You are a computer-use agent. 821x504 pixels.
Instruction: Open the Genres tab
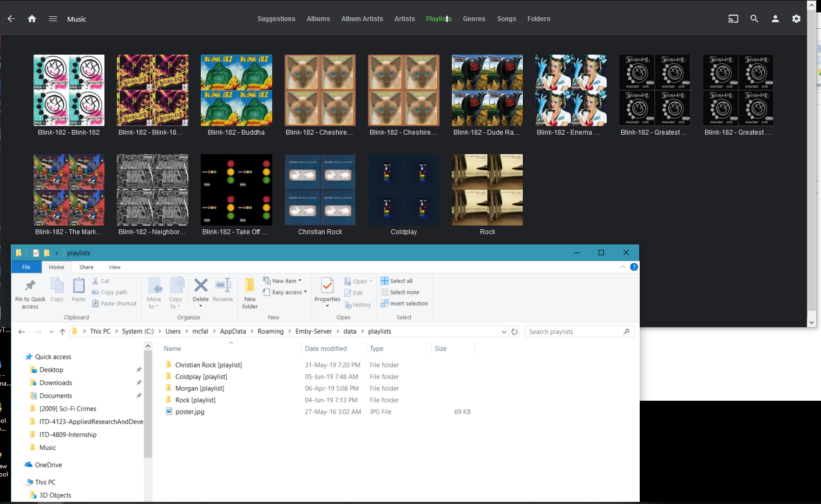[474, 19]
